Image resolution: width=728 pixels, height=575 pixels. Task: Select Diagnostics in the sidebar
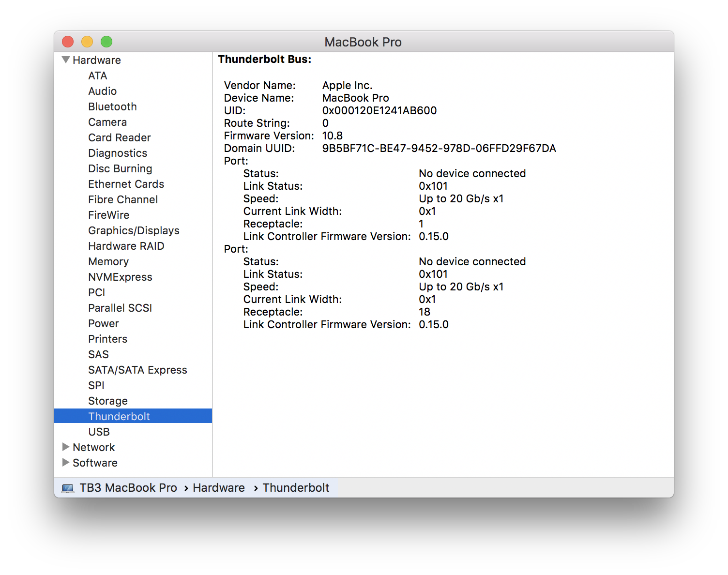coord(118,153)
